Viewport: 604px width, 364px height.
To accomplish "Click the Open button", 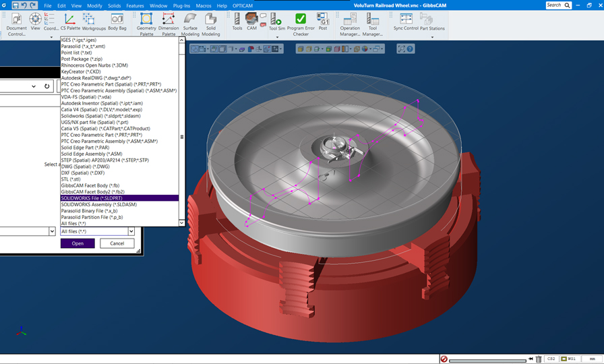I will coord(78,243).
